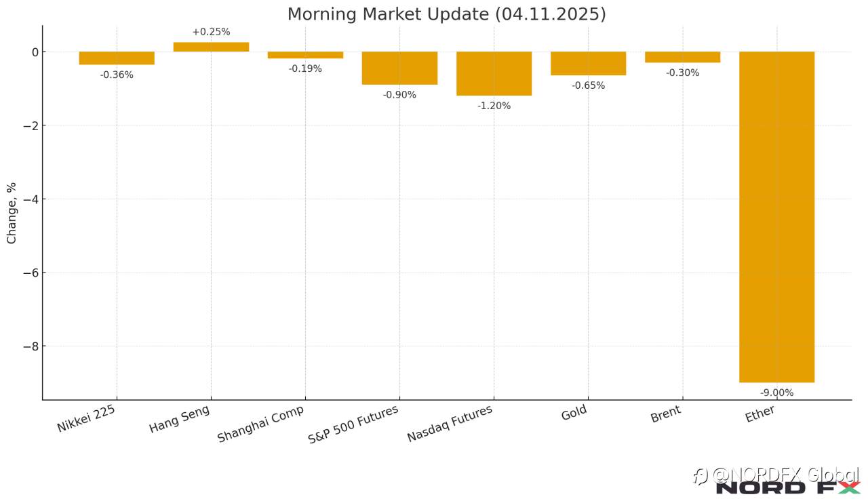Click the Hang Seng positive bar

click(211, 47)
